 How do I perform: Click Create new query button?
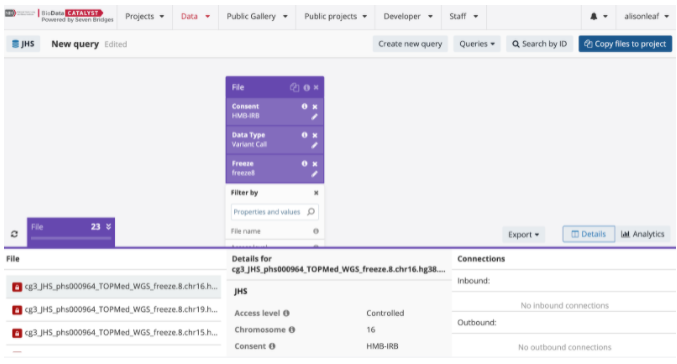click(x=410, y=44)
